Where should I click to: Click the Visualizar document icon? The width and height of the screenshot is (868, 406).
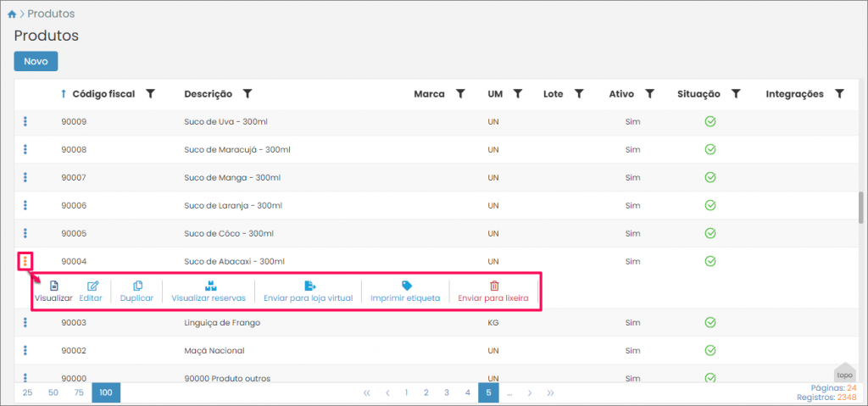click(x=54, y=286)
